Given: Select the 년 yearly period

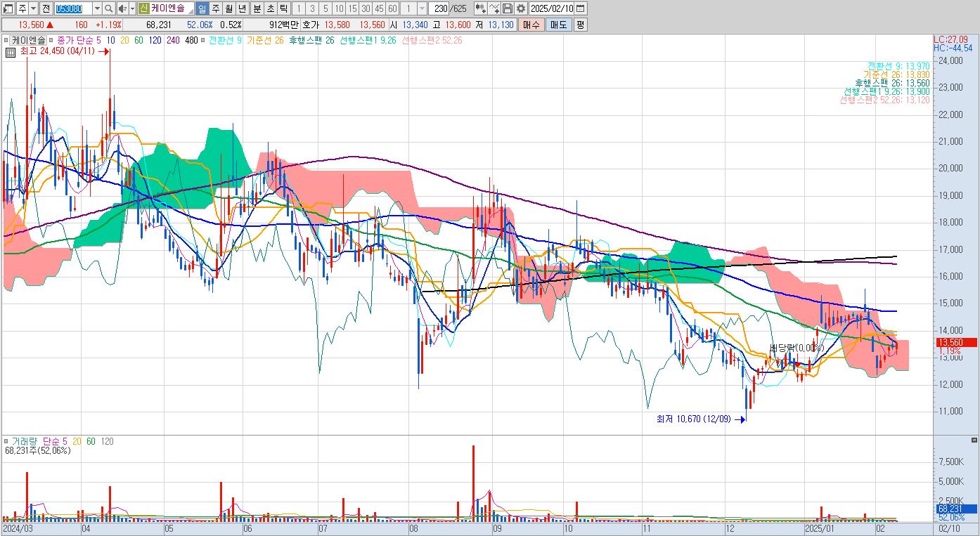Looking at the screenshot, I should tap(243, 8).
